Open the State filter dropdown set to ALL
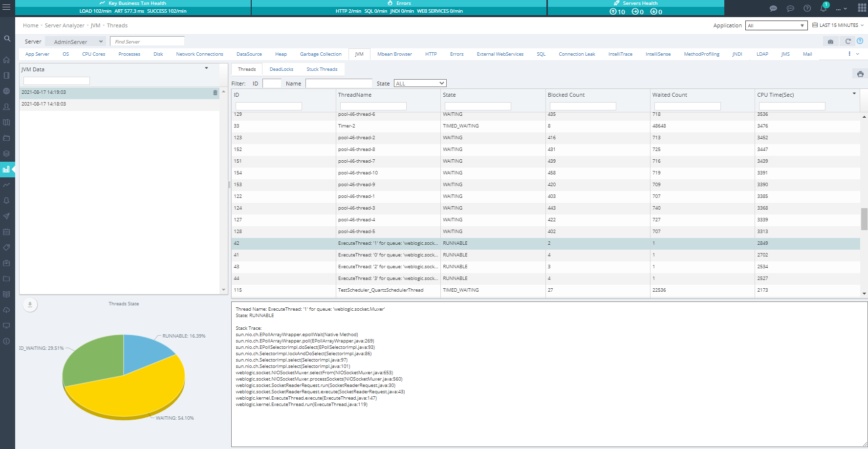 (420, 84)
